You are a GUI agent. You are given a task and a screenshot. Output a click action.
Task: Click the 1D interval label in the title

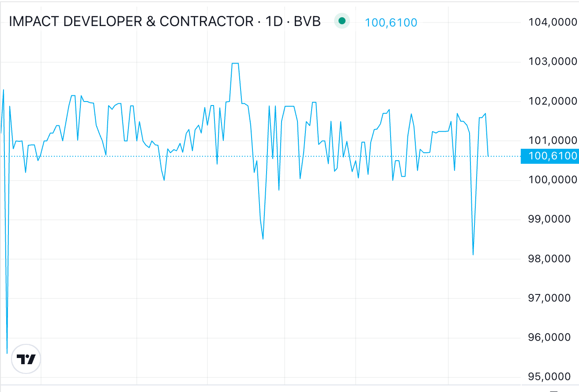tap(274, 21)
